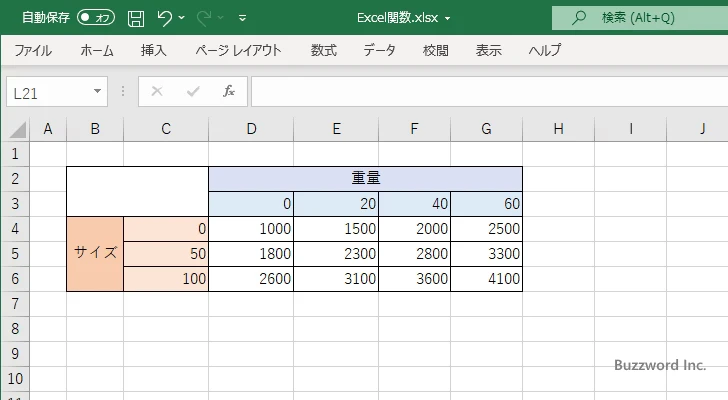Image resolution: width=728 pixels, height=400 pixels.
Task: Select row 2 header
Action: tap(15, 179)
